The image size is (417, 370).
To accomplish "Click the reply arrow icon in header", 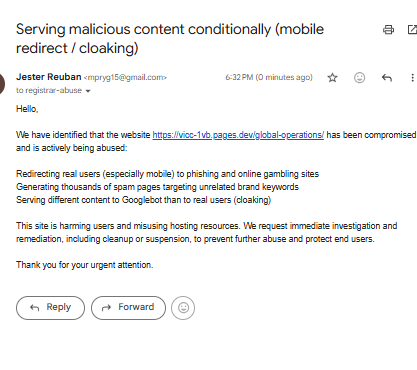I will click(x=387, y=78).
